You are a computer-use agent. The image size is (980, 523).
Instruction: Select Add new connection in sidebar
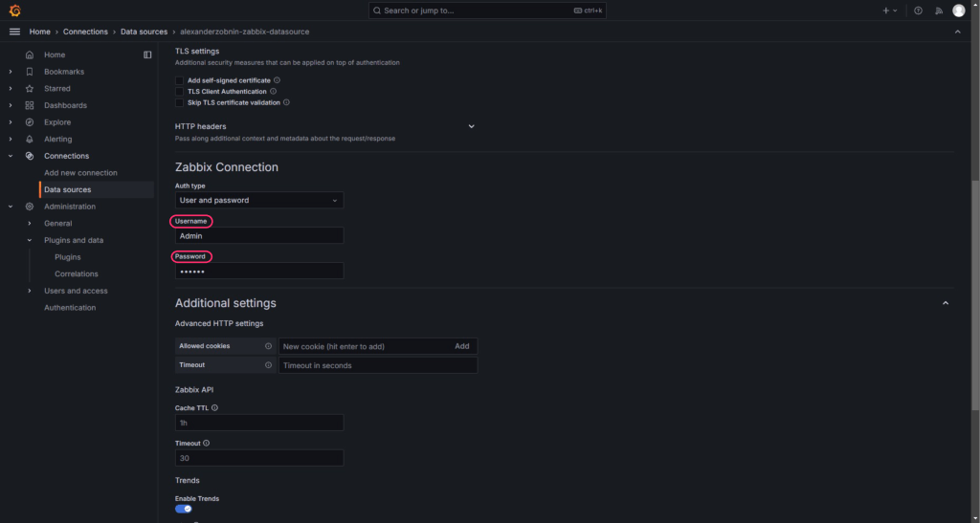80,173
